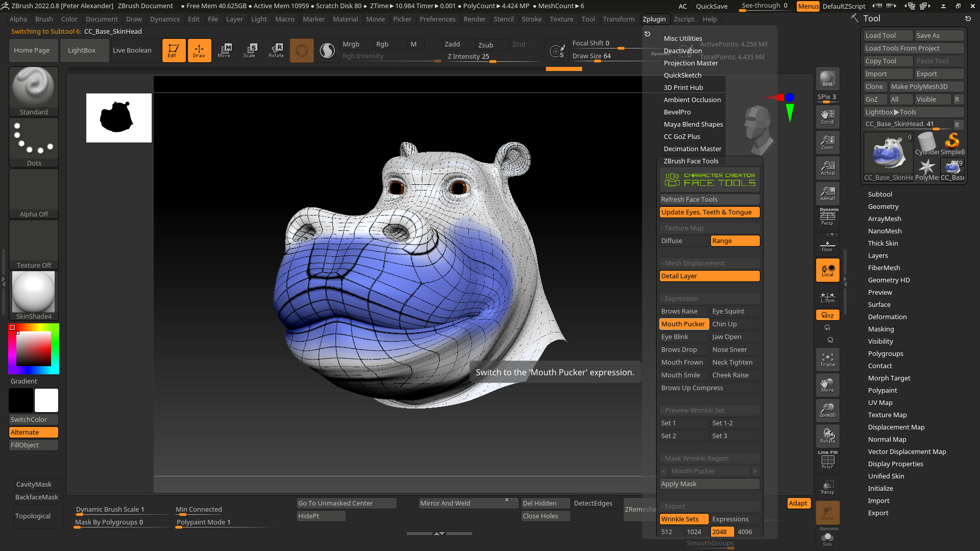980x551 pixels.
Task: Select the Rotate transform icon
Action: (276, 51)
